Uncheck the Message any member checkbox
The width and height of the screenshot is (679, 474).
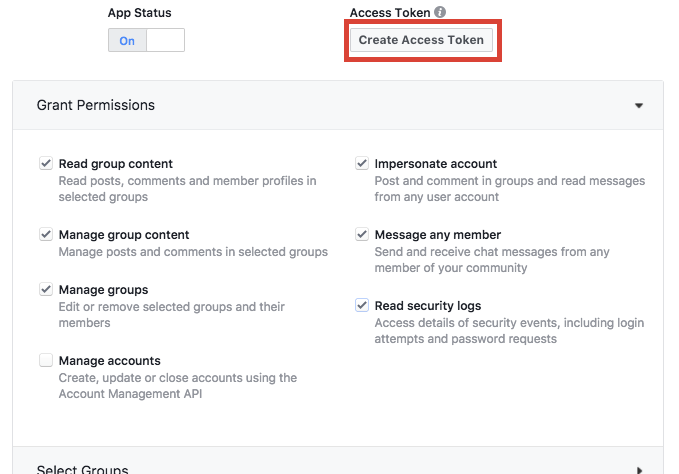click(x=362, y=234)
